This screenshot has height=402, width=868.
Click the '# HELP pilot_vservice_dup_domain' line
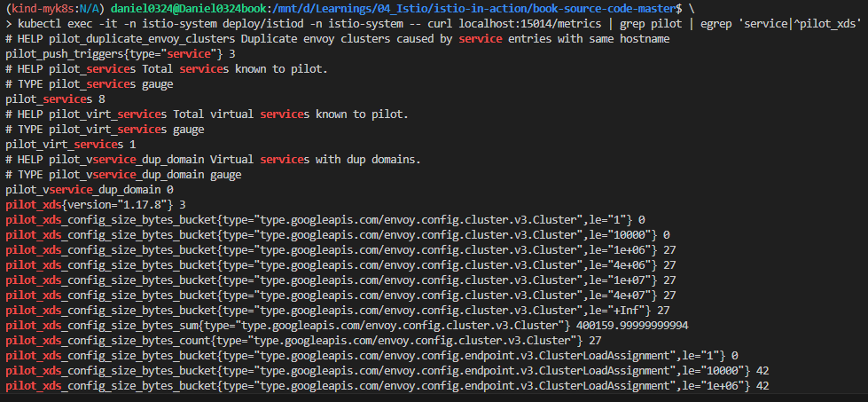click(213, 160)
